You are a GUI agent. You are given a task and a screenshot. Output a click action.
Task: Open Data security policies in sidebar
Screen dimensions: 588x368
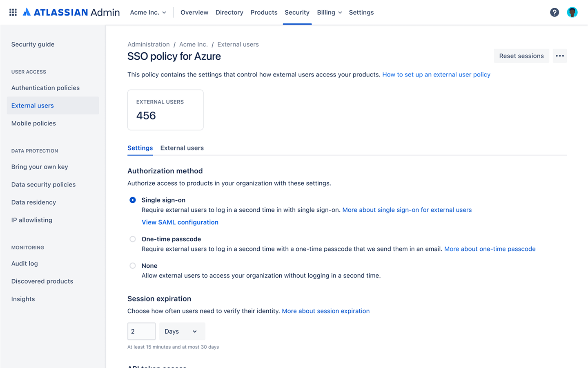[x=43, y=185]
